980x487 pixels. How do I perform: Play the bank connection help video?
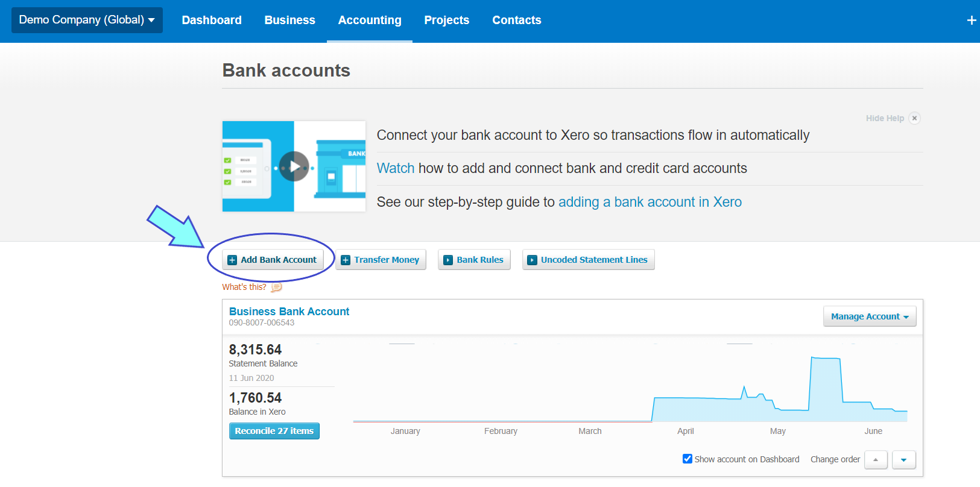294,166
